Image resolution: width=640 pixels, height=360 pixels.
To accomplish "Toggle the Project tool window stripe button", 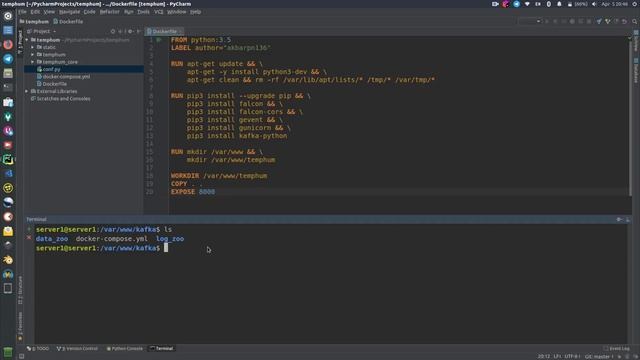I will click(20, 41).
